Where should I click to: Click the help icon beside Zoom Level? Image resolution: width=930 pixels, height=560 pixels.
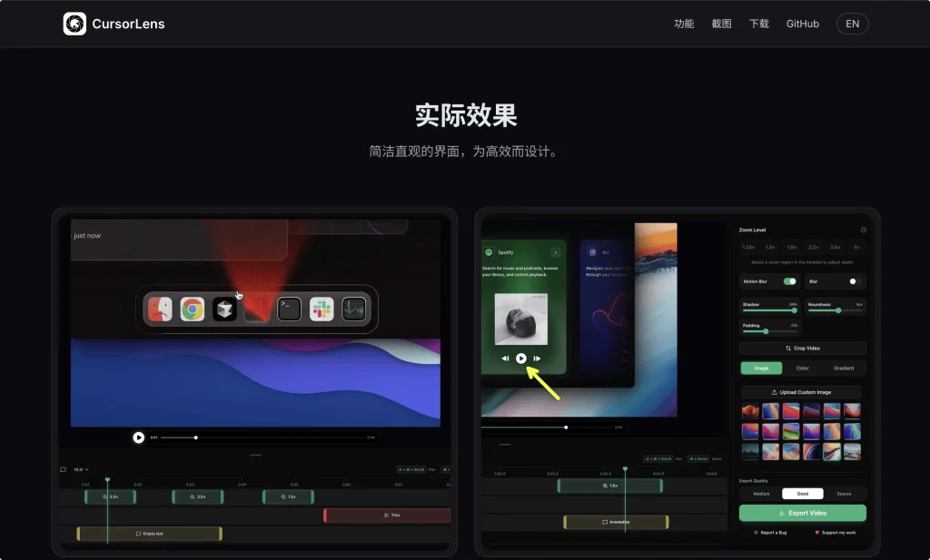click(863, 231)
